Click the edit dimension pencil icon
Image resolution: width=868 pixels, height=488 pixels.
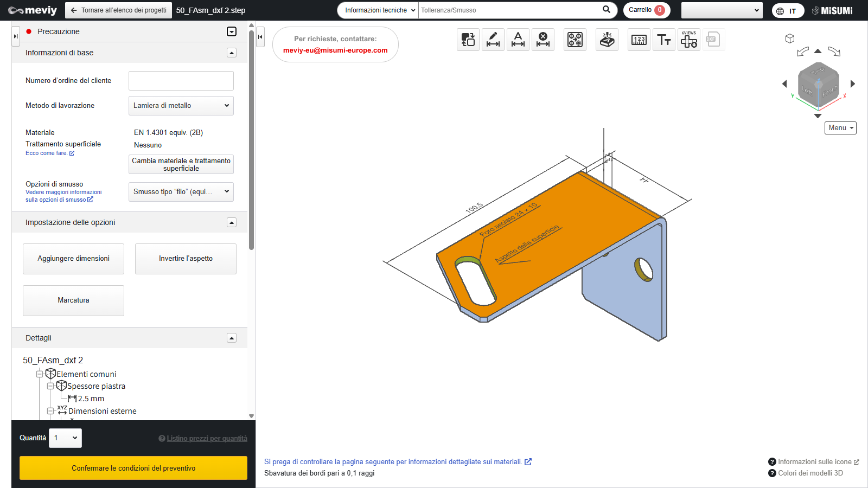click(493, 40)
